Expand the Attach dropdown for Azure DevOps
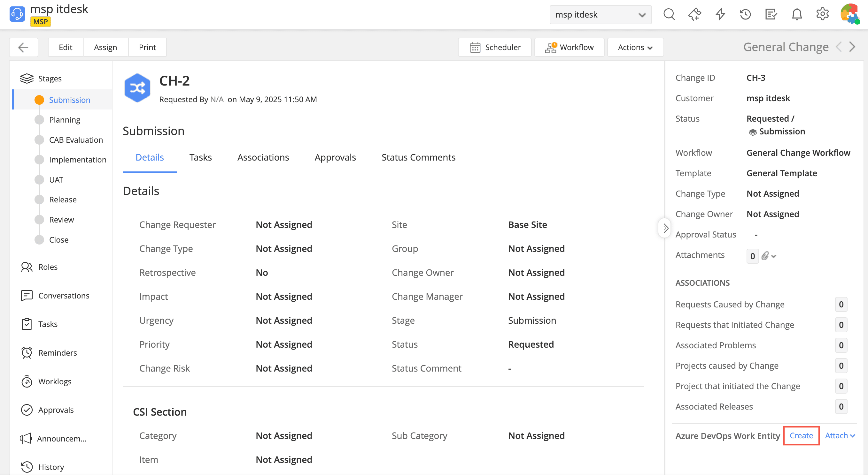868x475 pixels. (x=839, y=436)
